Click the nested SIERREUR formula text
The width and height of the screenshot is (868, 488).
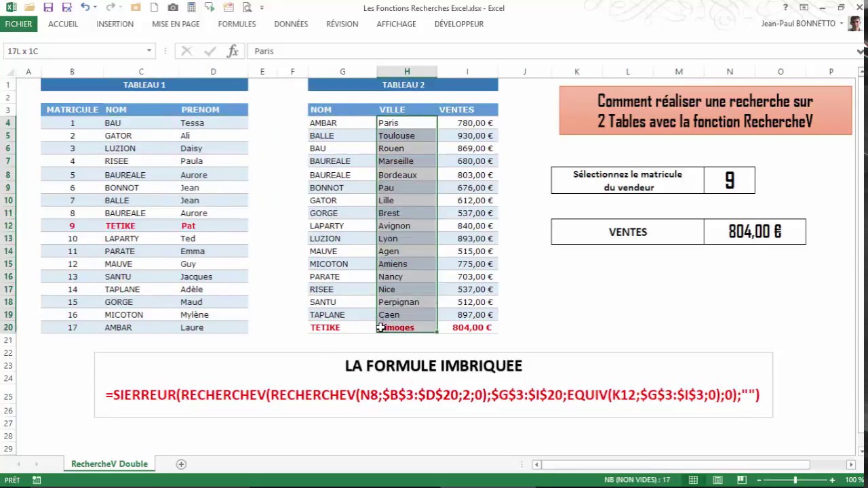433,394
